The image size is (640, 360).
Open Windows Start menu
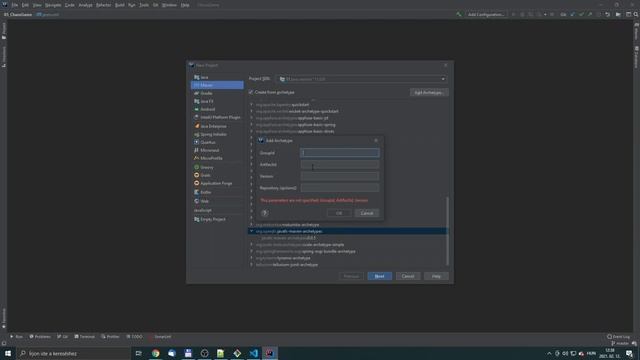(8, 353)
